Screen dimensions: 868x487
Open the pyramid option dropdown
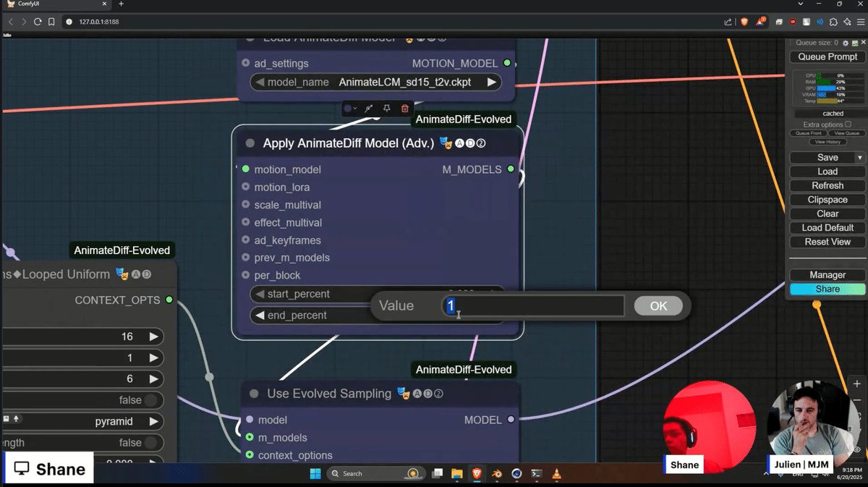tap(82, 421)
